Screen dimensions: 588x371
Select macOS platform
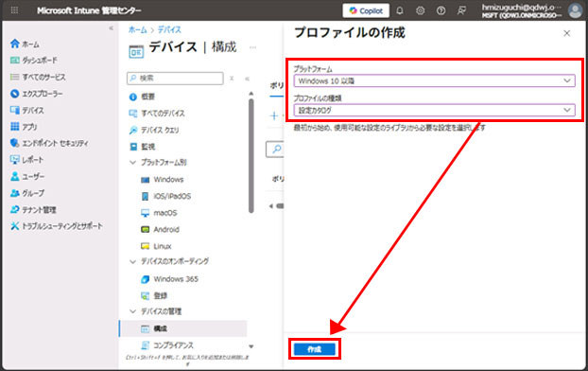click(159, 213)
